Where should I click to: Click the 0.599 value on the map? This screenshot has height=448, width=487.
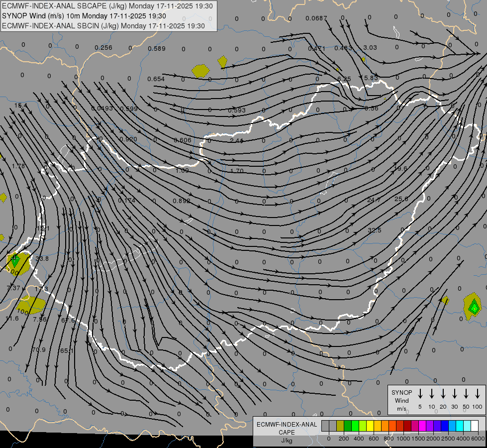[x=128, y=109]
